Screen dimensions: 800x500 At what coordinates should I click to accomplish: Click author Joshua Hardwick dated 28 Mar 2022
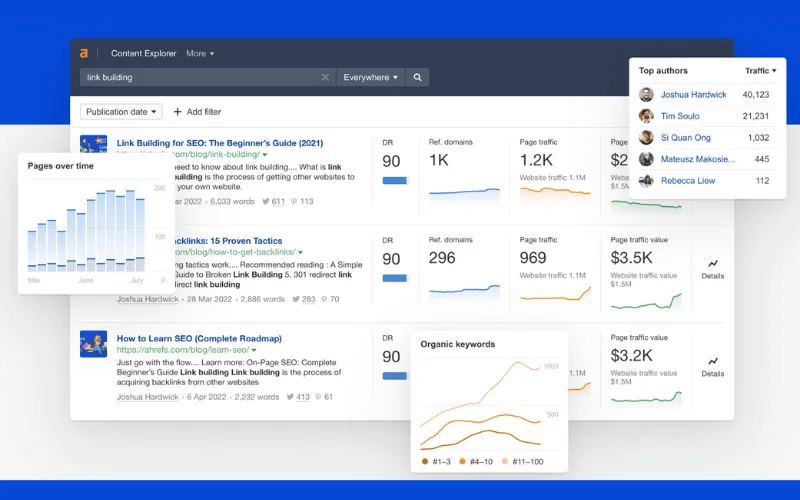(147, 299)
